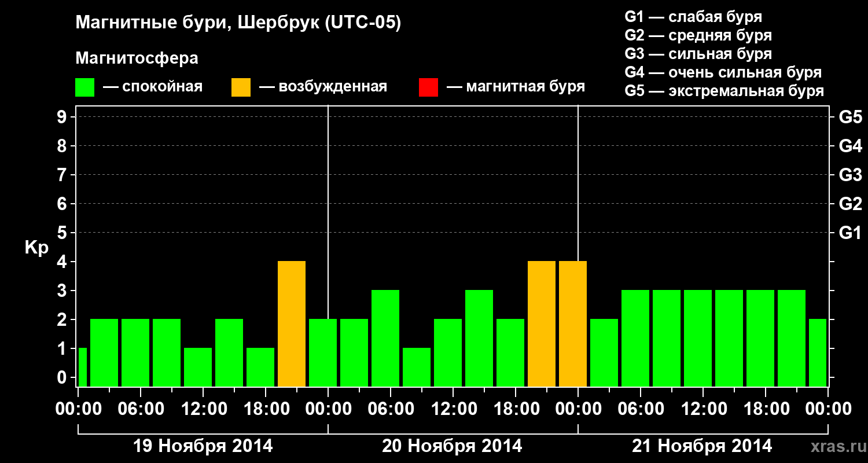
Task: Click the final narrow green bar at right edge
Action: tap(818, 352)
